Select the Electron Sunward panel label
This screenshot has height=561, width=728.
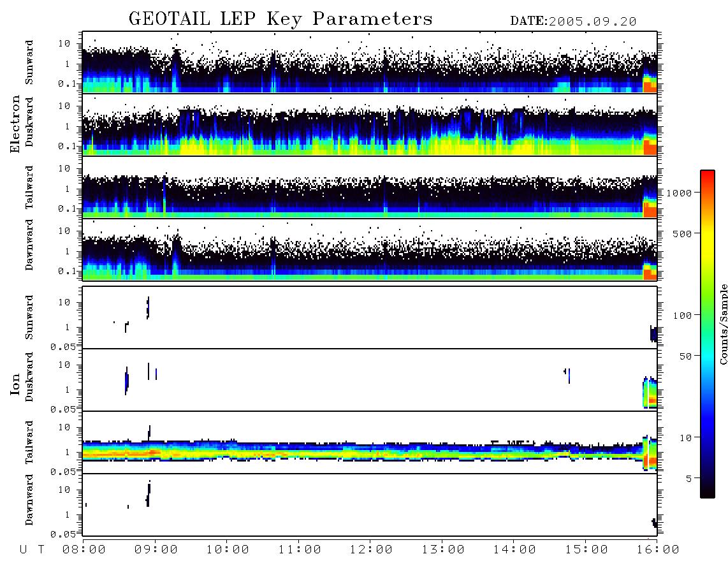pos(29,62)
